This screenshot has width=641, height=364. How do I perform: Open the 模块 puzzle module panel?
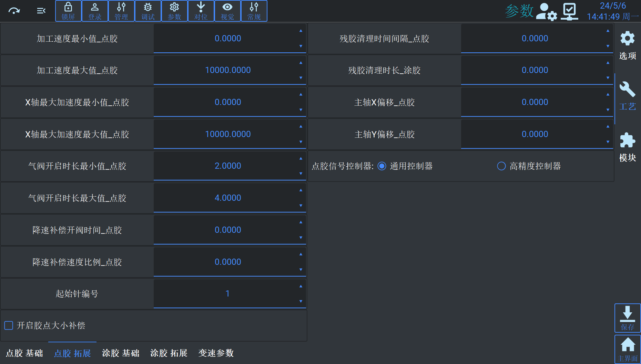pos(627,147)
